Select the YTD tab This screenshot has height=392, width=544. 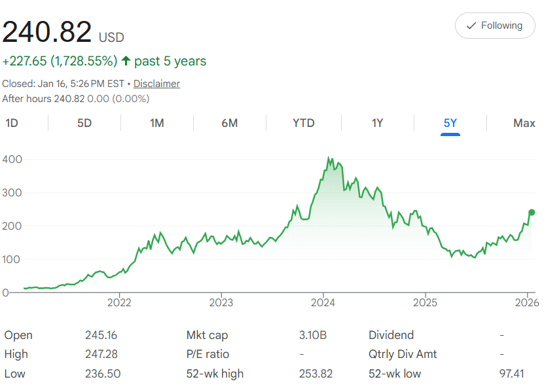(x=304, y=123)
